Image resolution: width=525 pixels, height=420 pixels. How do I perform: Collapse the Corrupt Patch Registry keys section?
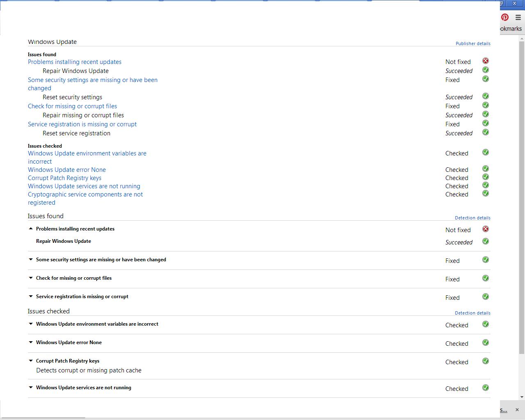31,361
